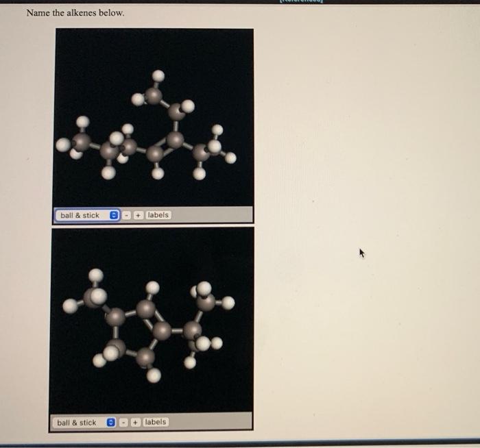Toggle labels in the top molecule viewer
The width and height of the screenshot is (480, 448).
[x=158, y=215]
